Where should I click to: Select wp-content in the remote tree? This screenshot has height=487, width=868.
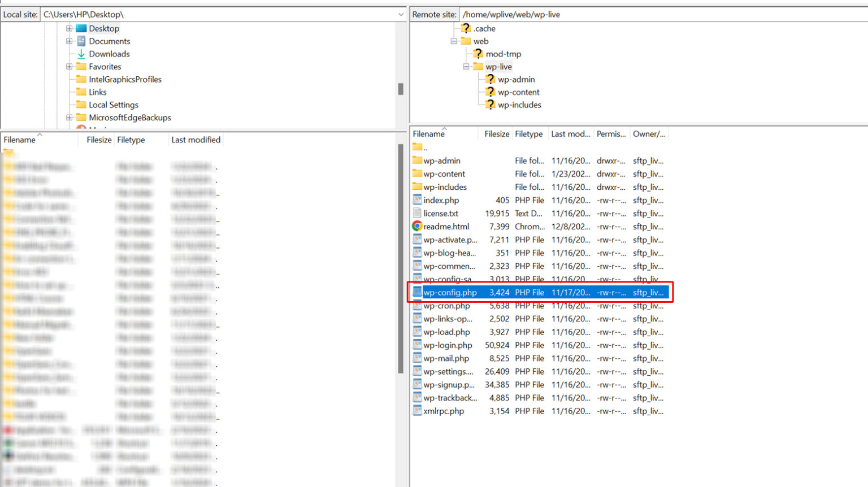[x=518, y=92]
